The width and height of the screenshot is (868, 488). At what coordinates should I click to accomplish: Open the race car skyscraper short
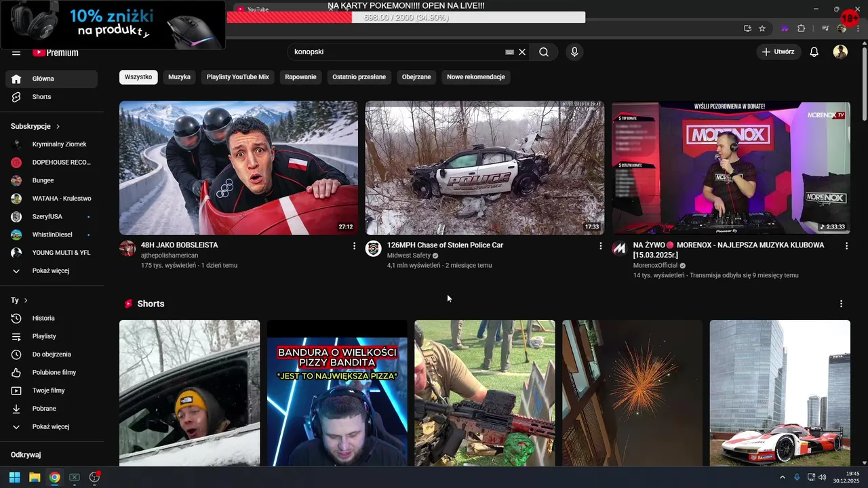click(x=780, y=393)
